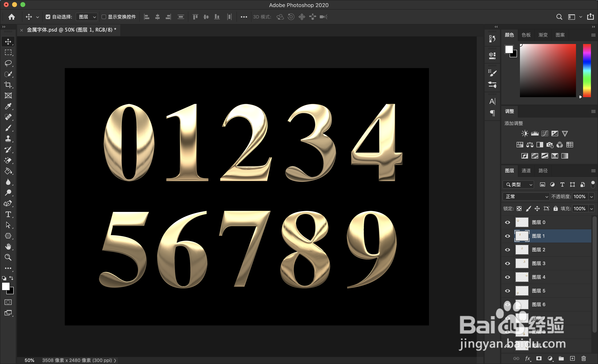Click the delete layer trash icon

584,358
